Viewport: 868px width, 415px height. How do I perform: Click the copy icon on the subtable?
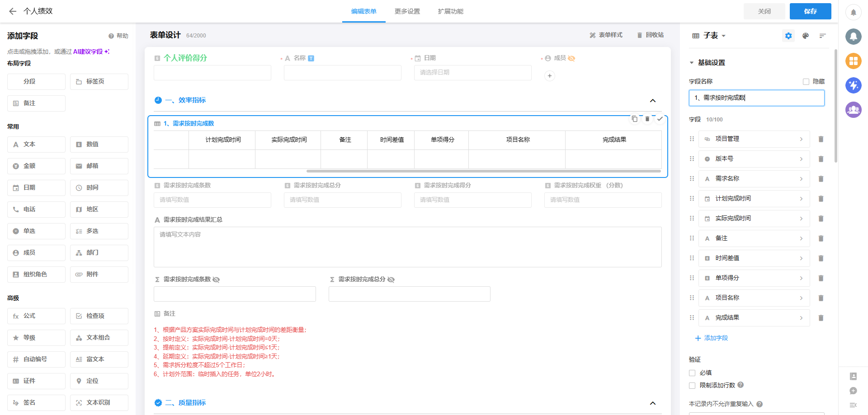click(635, 119)
